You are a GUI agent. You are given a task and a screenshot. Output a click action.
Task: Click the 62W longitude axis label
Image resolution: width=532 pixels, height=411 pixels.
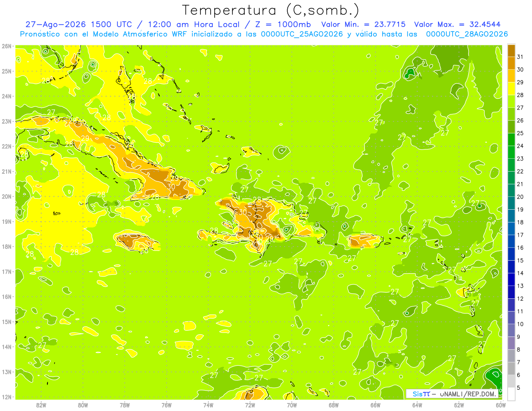[x=459, y=405]
